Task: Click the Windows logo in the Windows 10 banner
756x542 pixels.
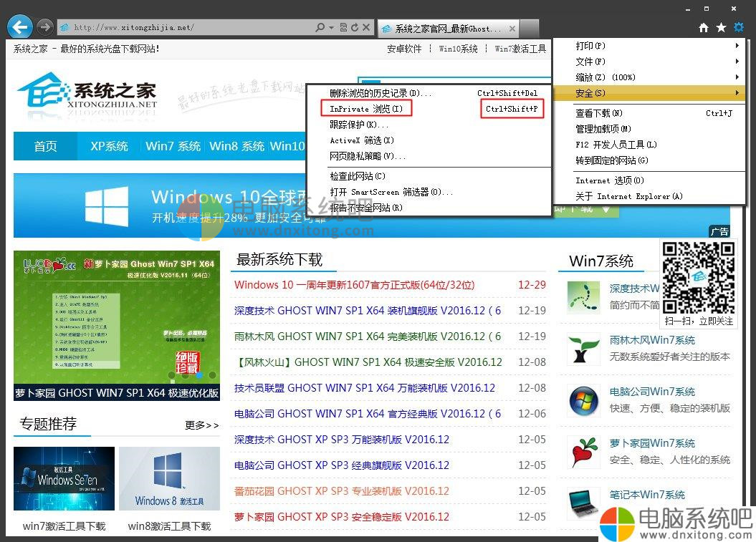Action: (107, 206)
